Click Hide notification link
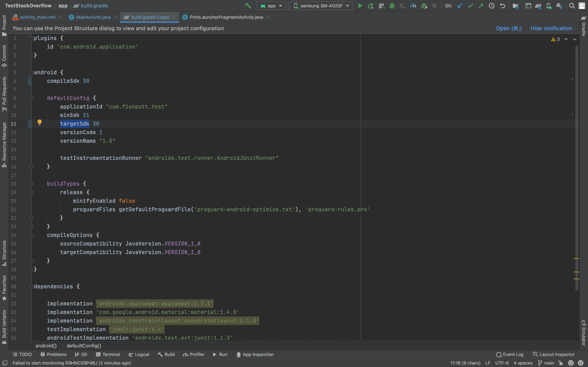This screenshot has width=588, height=367. tap(551, 28)
